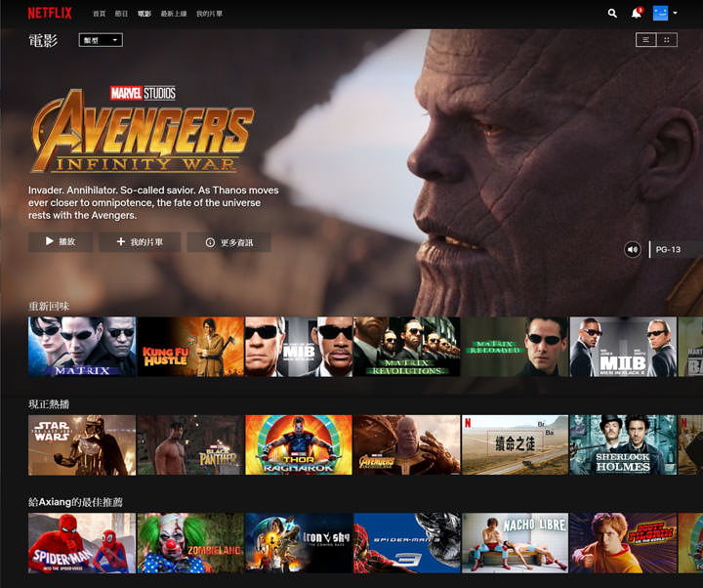Go to the 首頁 tab

(99, 15)
